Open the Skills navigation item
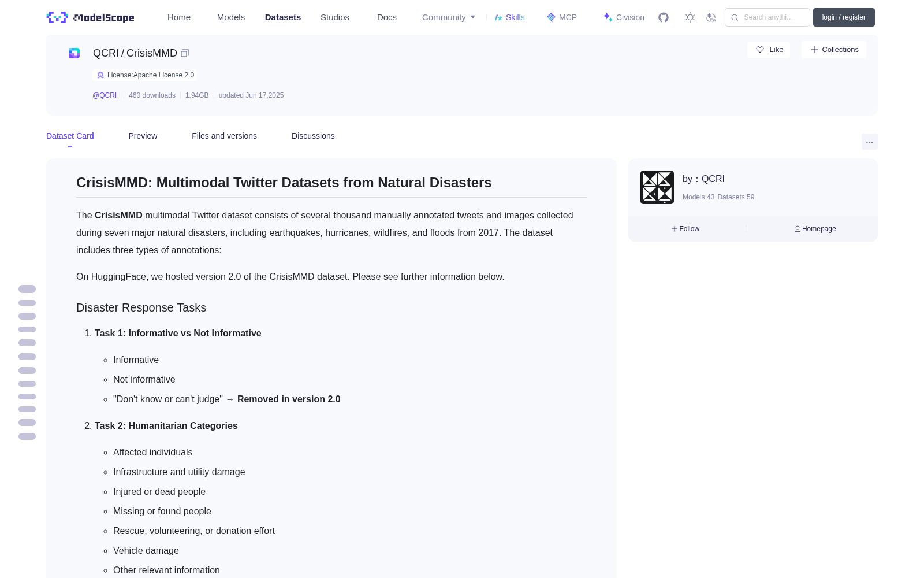This screenshot has width=924, height=578. pyautogui.click(x=509, y=17)
